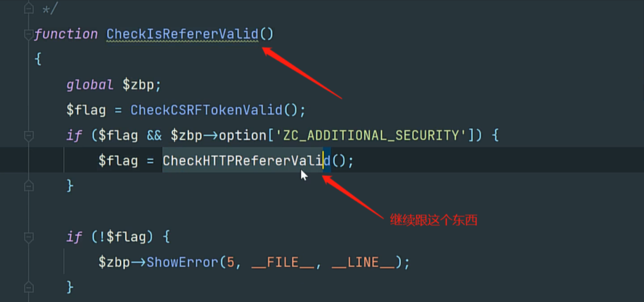Image resolution: width=644 pixels, height=302 pixels.
Task: Collapse the if (!$flag) block fold marker
Action: pos(29,236)
